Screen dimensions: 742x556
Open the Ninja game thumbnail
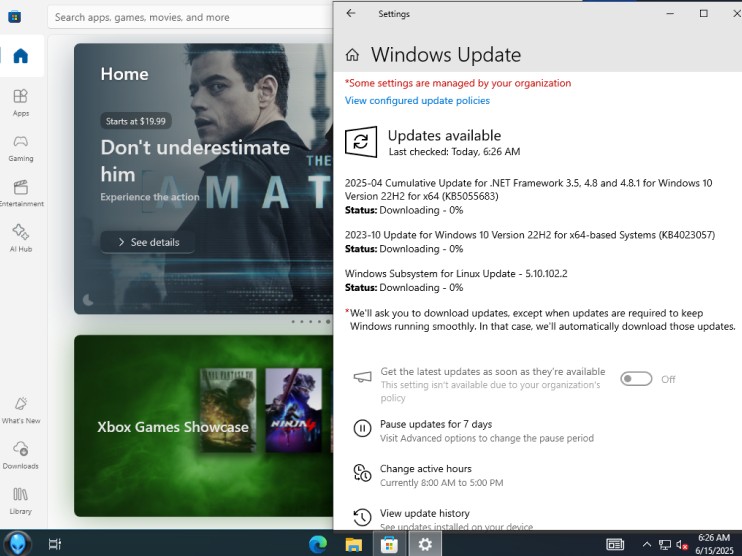293,410
